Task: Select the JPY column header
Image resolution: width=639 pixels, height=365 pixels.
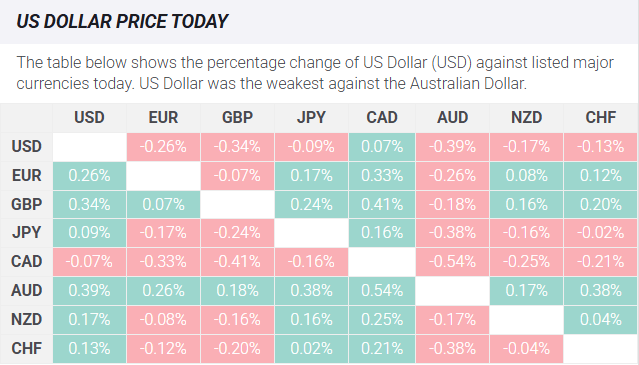Action: pos(311,118)
